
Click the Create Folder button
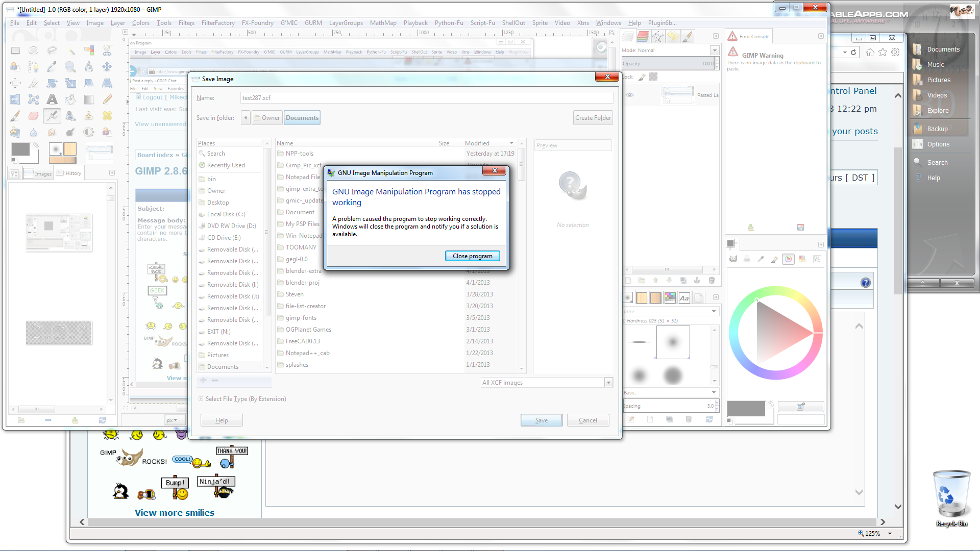pos(593,118)
